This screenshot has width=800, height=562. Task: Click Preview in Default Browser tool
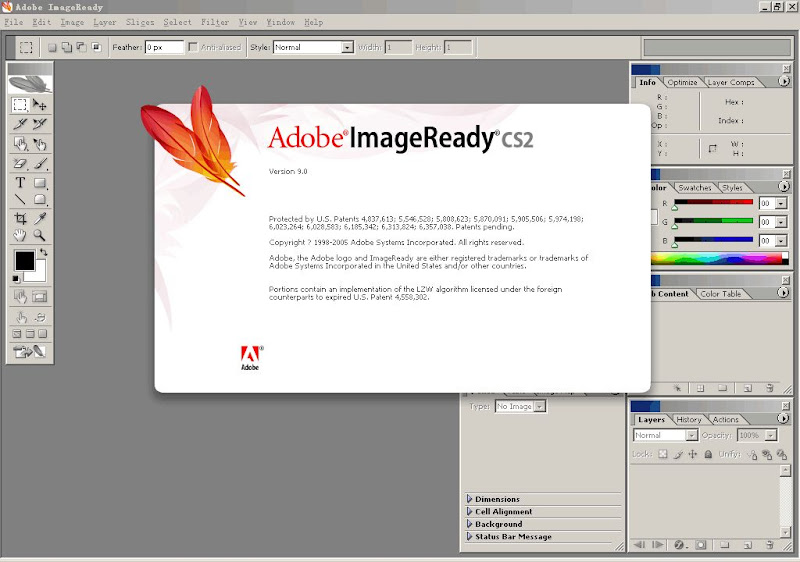(x=40, y=317)
